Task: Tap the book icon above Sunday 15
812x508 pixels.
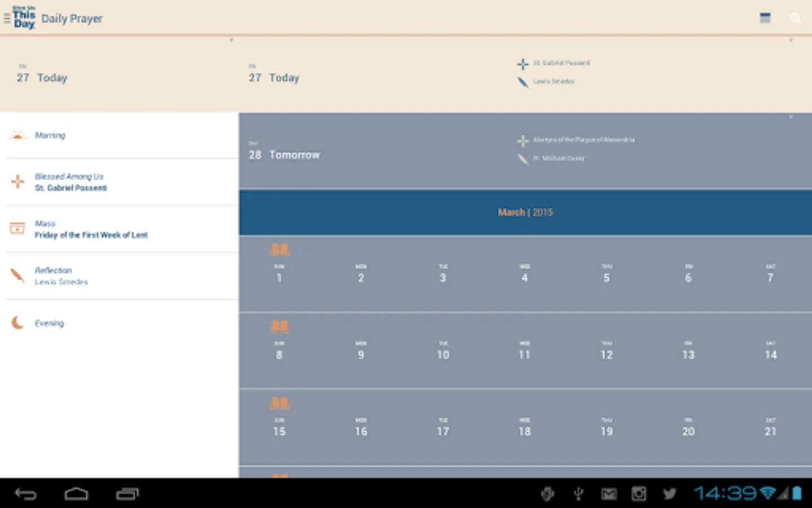Action: tap(280, 403)
